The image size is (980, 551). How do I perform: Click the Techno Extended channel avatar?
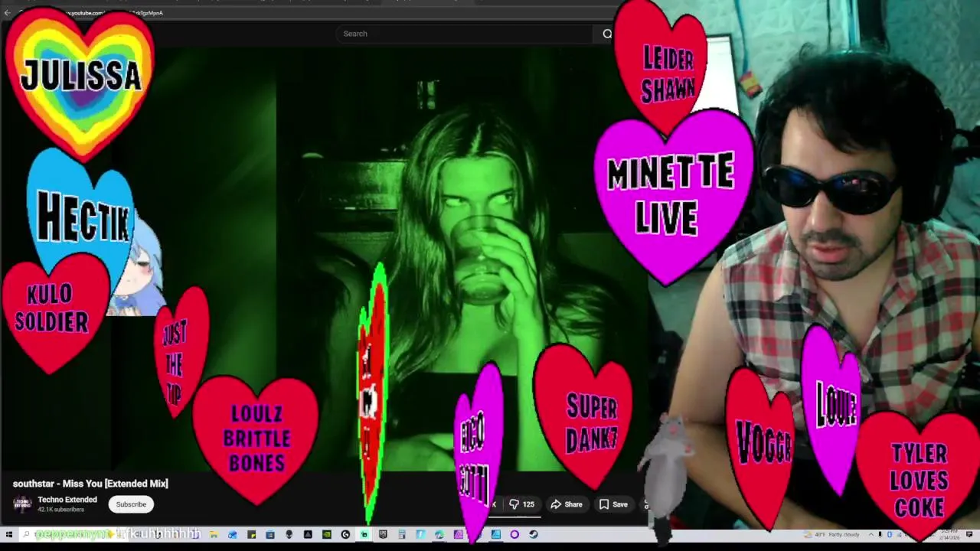(x=23, y=504)
